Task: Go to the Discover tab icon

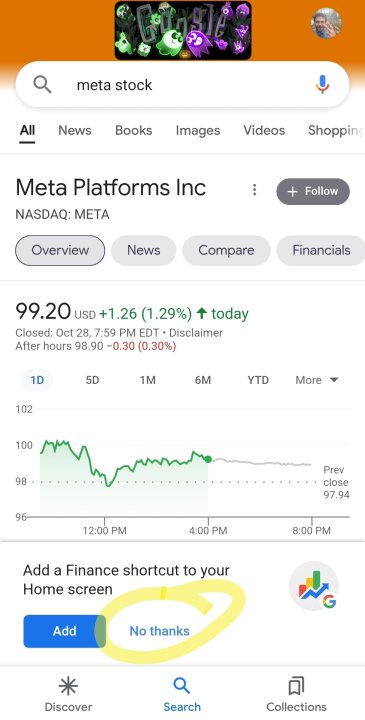Action: pos(68,686)
